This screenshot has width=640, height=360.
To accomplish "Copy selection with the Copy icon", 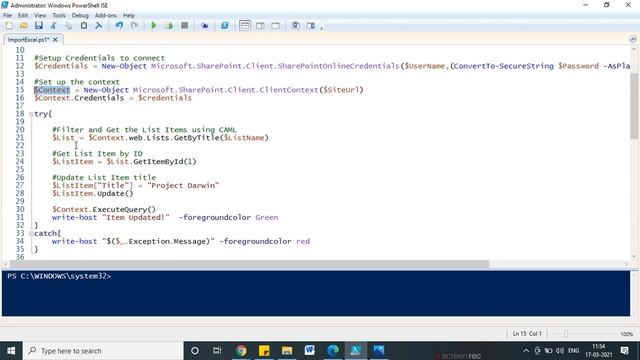I will (69, 26).
